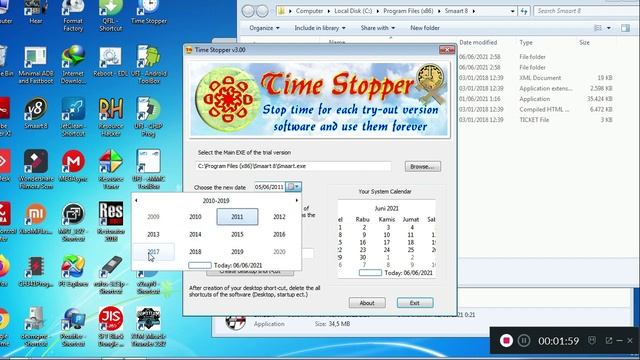This screenshot has height=360, width=640.
Task: Go forward in the Explorer window
Action: click(x=262, y=11)
